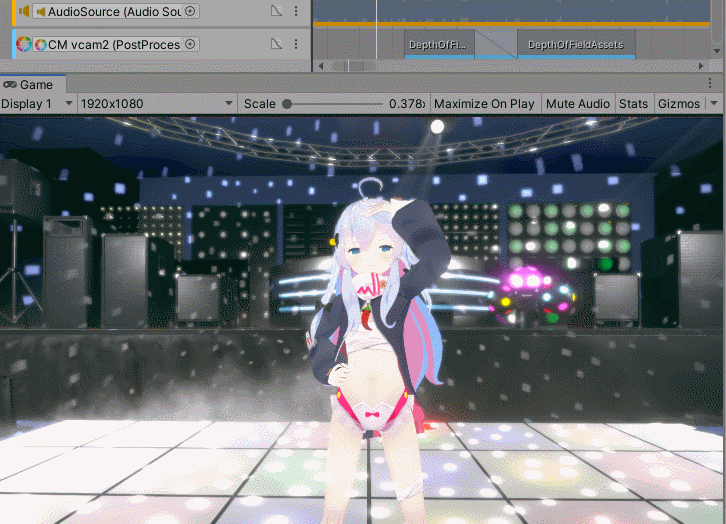The image size is (726, 524).
Task: Toggle curves view on the AudioSource track
Action: click(276, 11)
